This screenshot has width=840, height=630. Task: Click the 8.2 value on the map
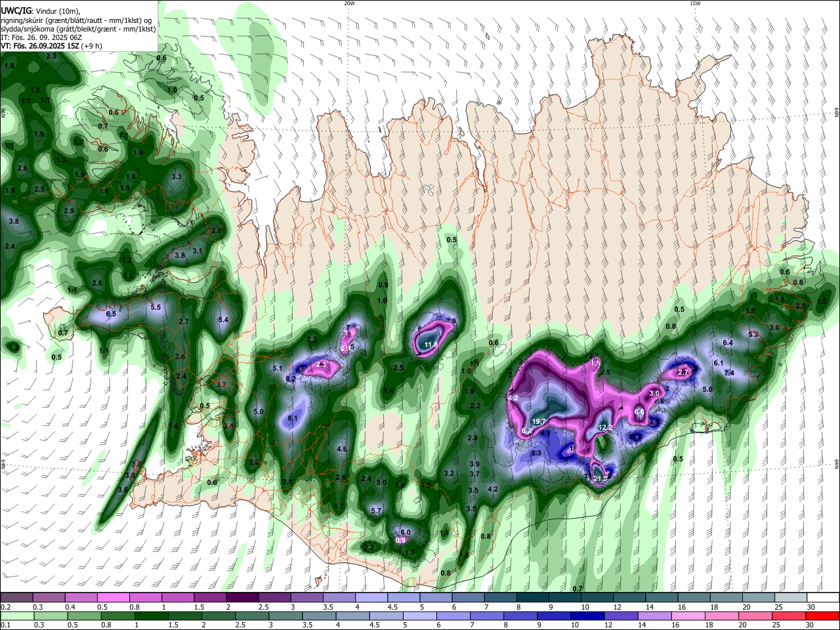tap(291, 379)
